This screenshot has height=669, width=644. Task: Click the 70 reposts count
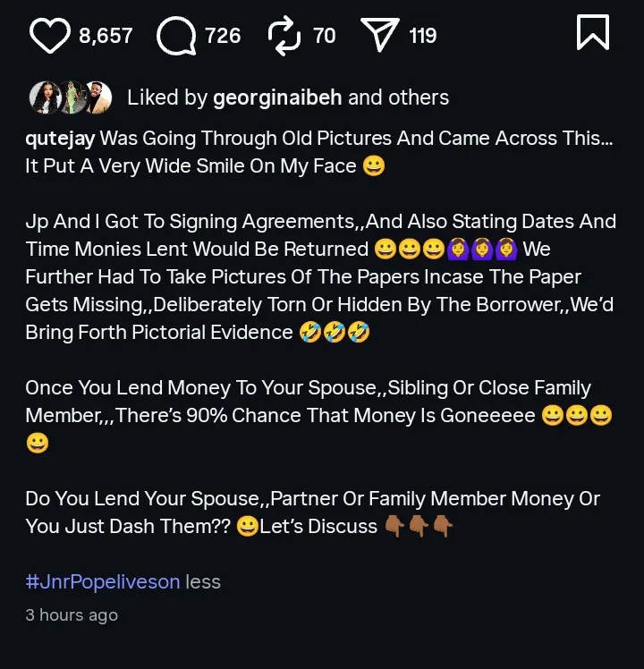click(325, 36)
